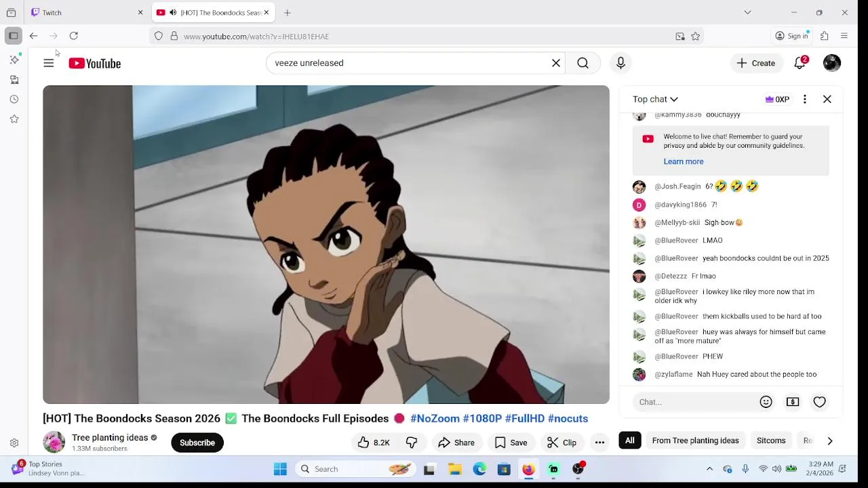The width and height of the screenshot is (868, 488).
Task: Dislike the video
Action: pos(412,443)
